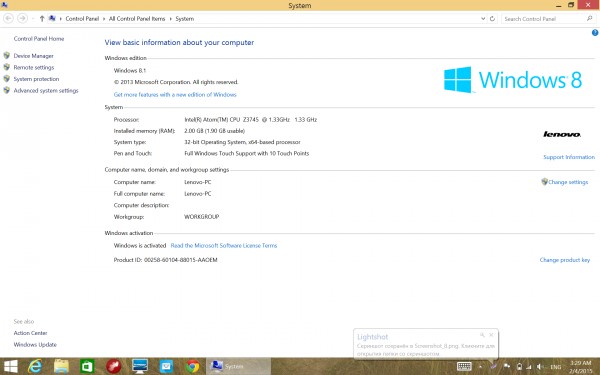Launch Internet Explorer from the taskbar
600x375 pixels.
[35, 367]
